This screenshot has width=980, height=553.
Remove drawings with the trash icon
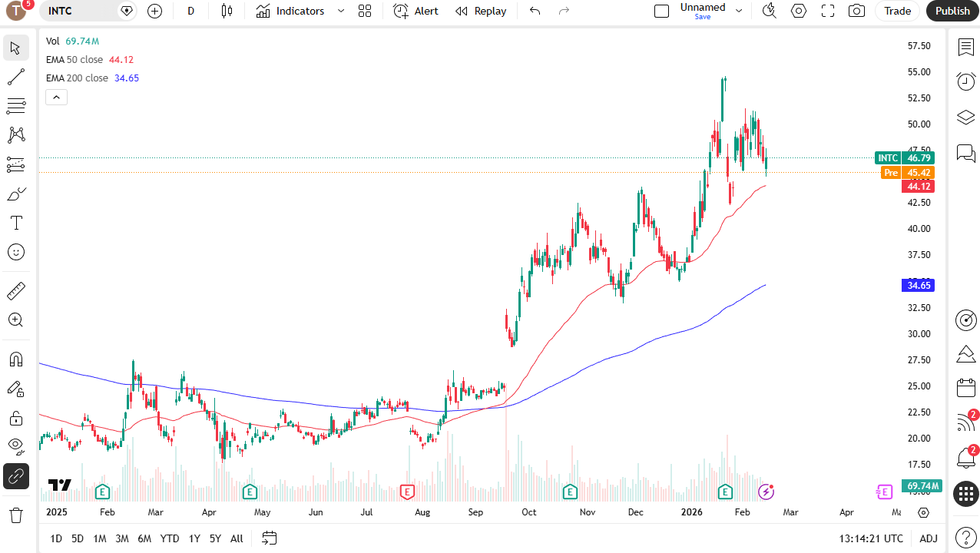pos(15,515)
